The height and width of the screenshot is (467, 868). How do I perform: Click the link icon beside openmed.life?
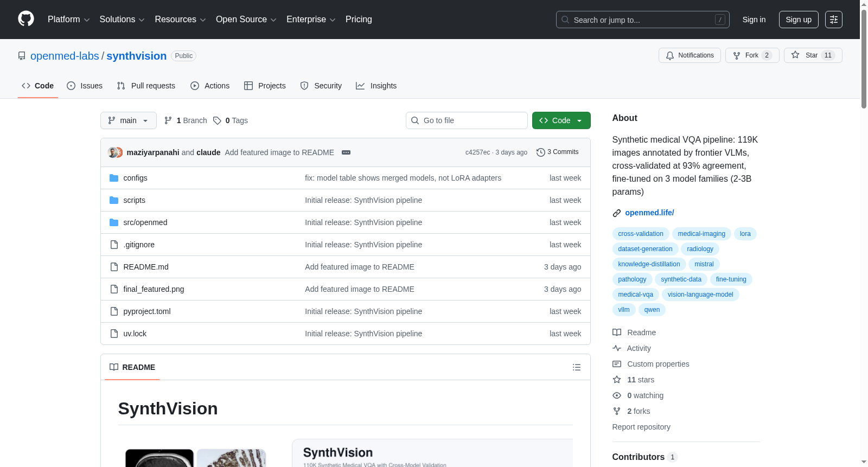coord(617,213)
